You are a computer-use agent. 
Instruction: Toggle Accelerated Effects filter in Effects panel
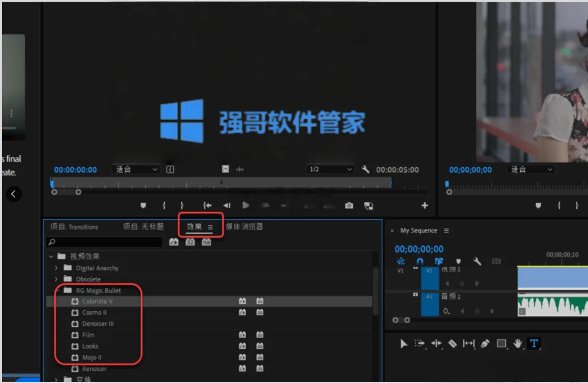tap(174, 242)
